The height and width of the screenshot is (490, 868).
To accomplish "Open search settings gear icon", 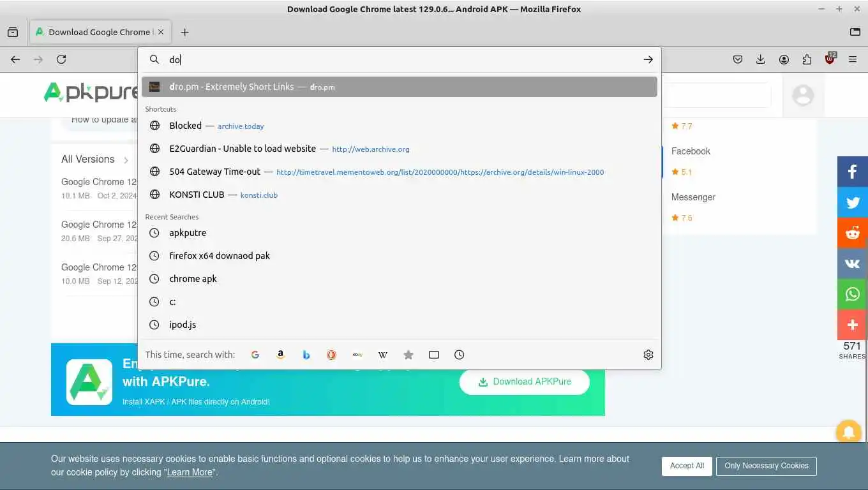I will pos(648,355).
